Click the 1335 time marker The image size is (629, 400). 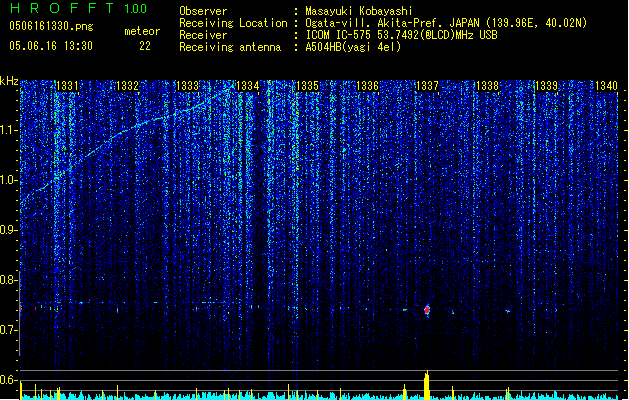(x=307, y=86)
